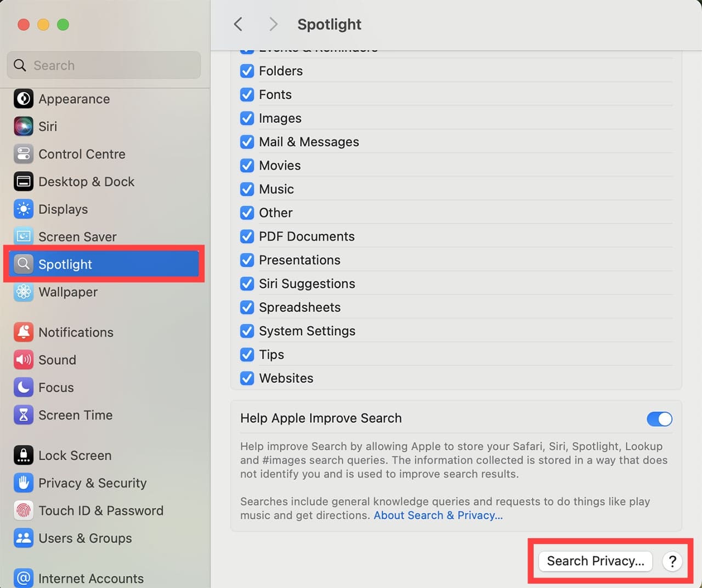The image size is (702, 588).
Task: Select Notifications label in the sidebar
Action: 76,332
